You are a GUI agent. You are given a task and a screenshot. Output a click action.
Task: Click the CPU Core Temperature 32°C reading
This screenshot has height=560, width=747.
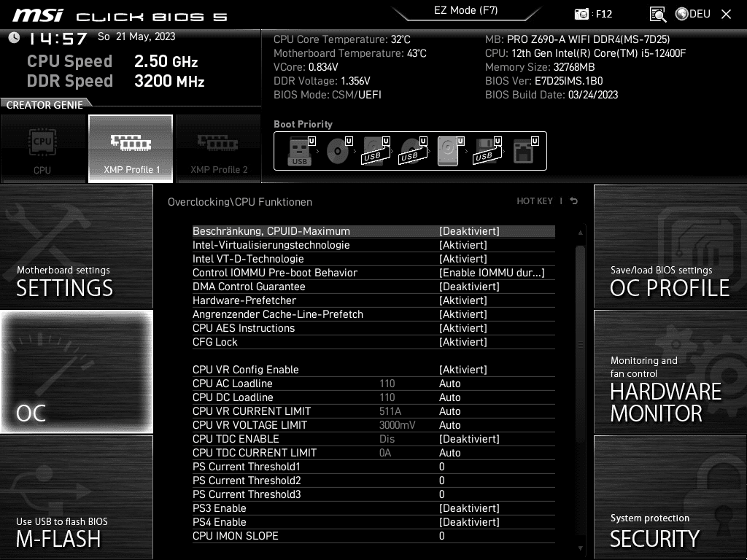(x=342, y=39)
